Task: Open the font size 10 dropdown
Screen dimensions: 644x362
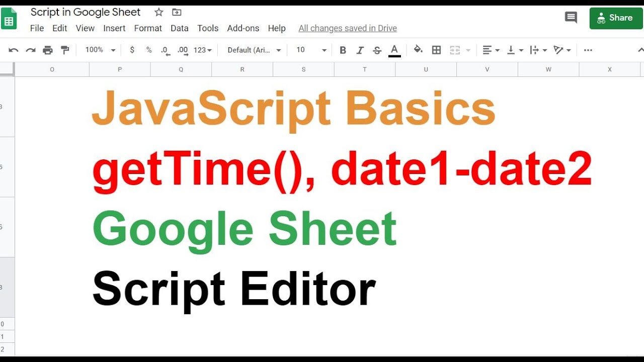Action: pyautogui.click(x=311, y=50)
